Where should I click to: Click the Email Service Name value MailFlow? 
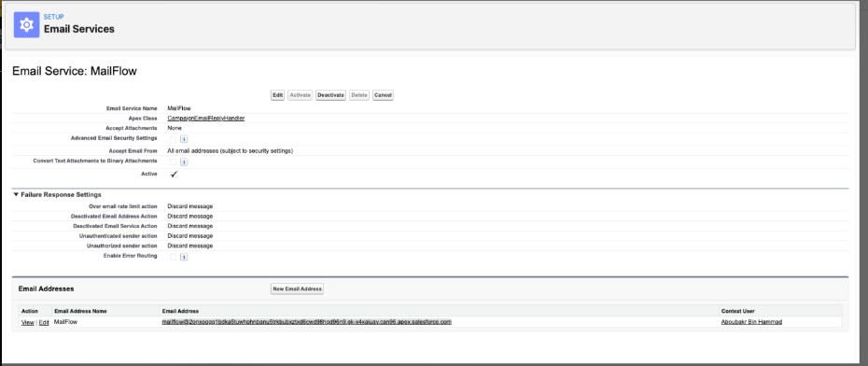(x=179, y=108)
